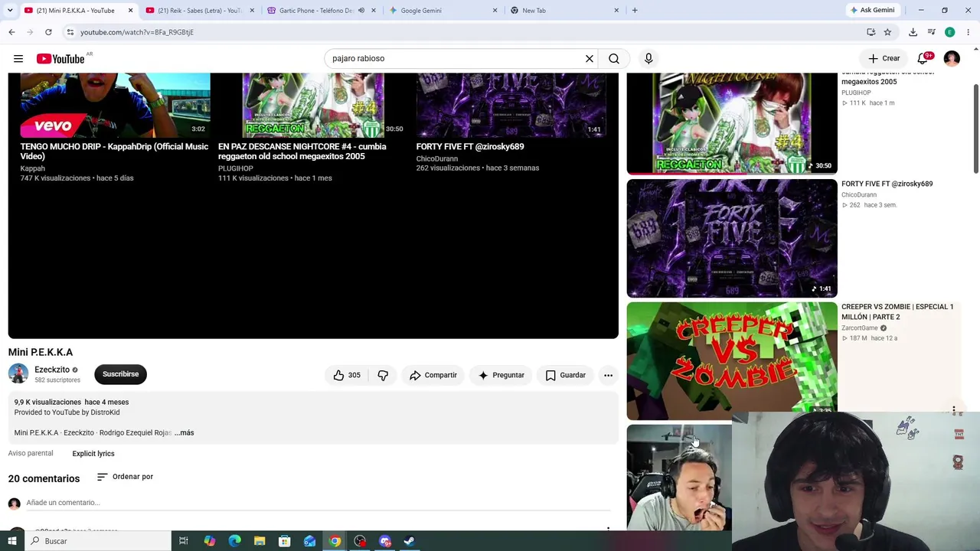This screenshot has height=551, width=980.
Task: Open the sidebar FORTY FIVE thumbnail
Action: click(732, 238)
